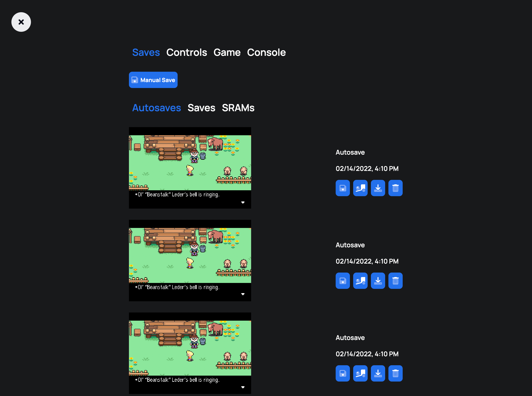The image size is (532, 396).
Task: Download the first autosave
Action: pos(378,188)
